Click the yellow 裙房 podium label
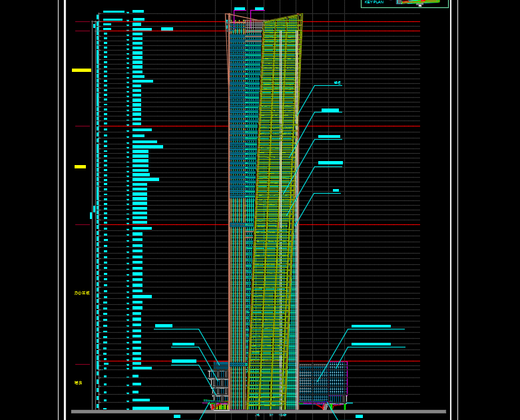Screen dimensions: 520x420 (78, 383)
